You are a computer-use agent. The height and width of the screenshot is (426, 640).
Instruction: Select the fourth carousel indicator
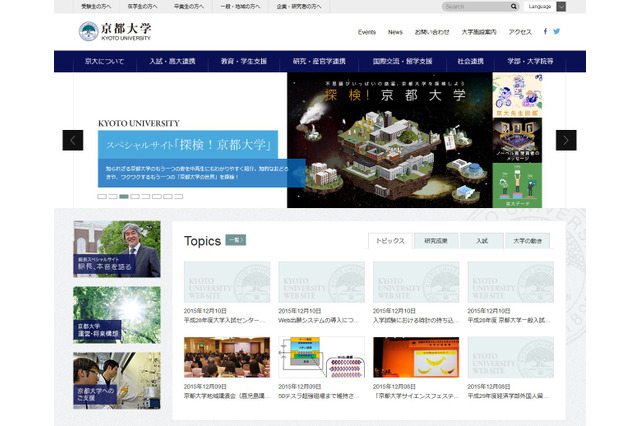coord(135,197)
